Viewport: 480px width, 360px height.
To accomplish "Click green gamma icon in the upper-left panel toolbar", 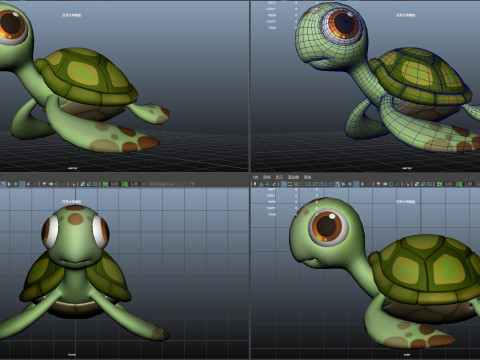I will click(x=125, y=184).
